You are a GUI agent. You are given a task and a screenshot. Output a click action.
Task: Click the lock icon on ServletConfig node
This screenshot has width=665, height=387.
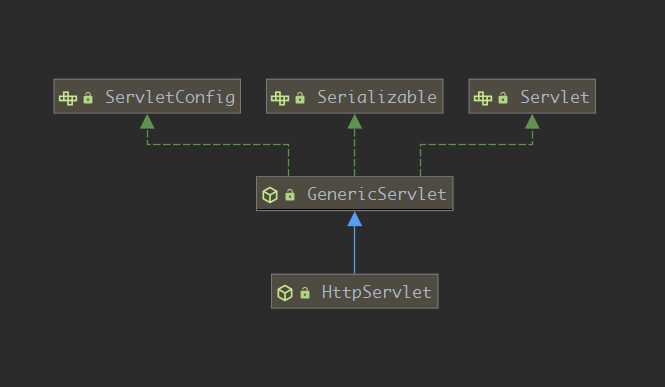(88, 98)
